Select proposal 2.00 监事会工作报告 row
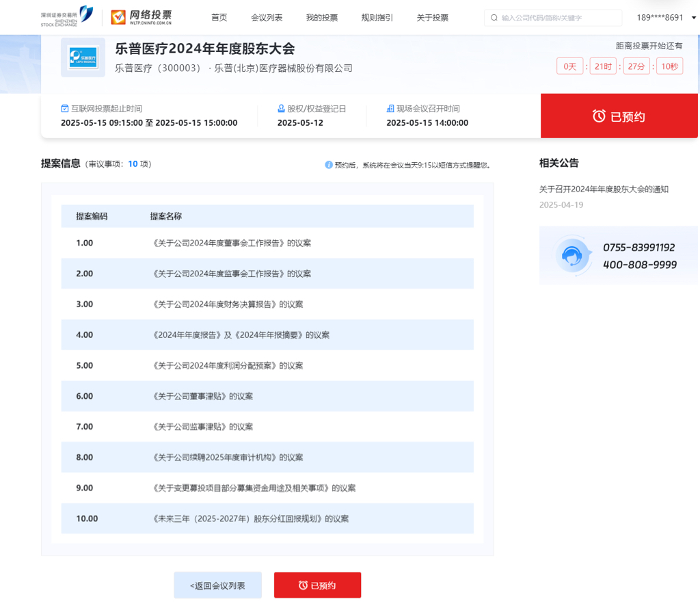700x604 pixels. click(x=267, y=274)
